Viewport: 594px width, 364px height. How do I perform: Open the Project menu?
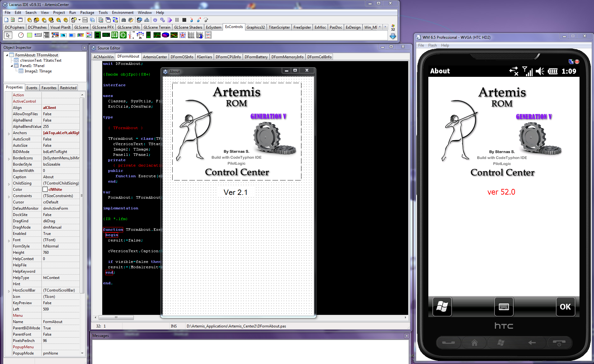click(x=59, y=13)
